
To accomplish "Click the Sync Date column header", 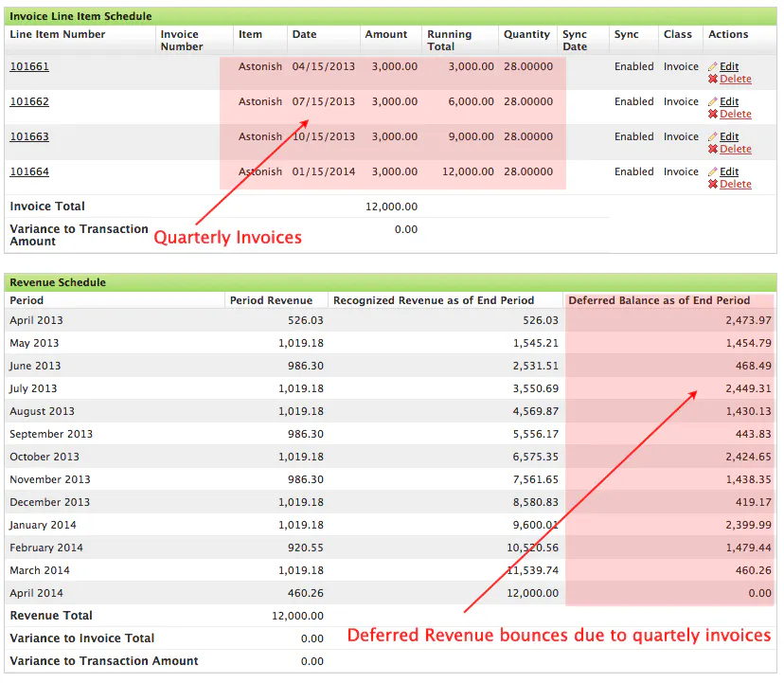I will pos(575,41).
